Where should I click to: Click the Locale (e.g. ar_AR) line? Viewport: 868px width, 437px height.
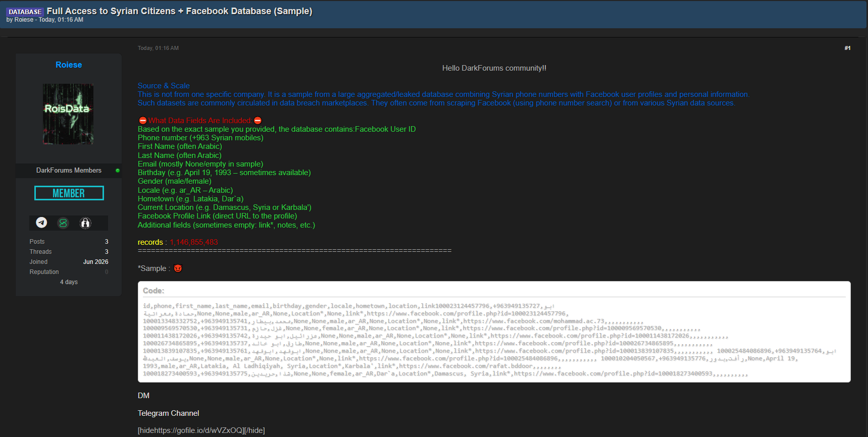[x=185, y=190]
